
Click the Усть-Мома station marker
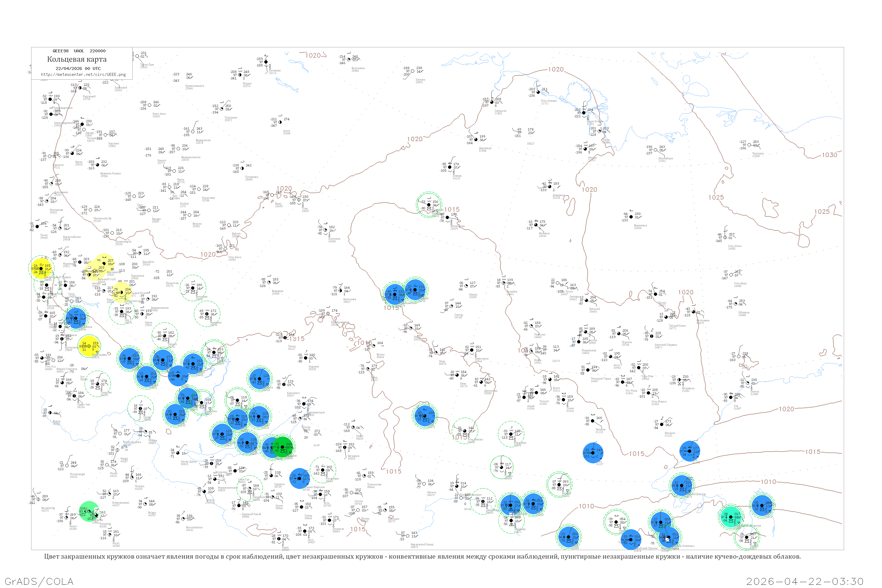point(725,238)
